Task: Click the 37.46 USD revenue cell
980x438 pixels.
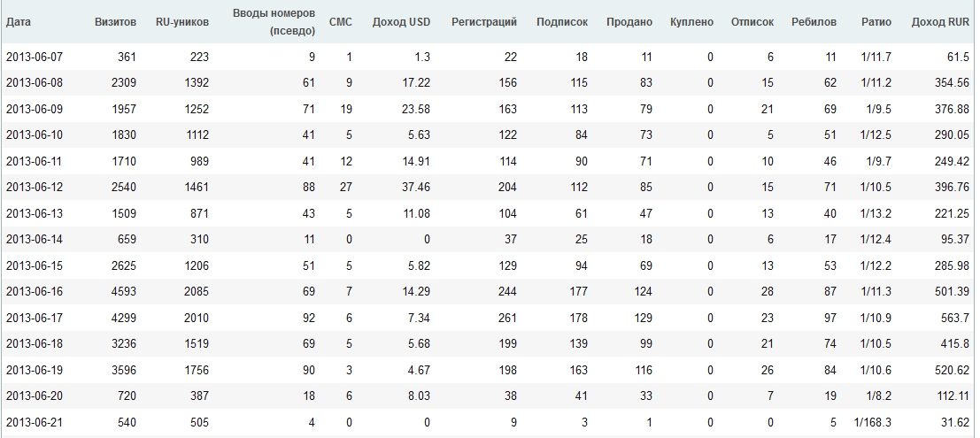Action: pos(414,188)
